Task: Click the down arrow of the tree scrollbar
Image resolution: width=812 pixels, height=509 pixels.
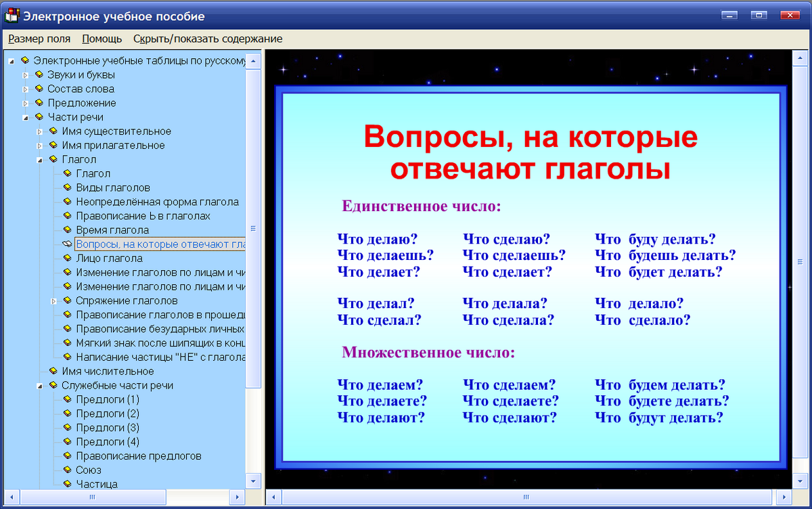Action: (252, 482)
